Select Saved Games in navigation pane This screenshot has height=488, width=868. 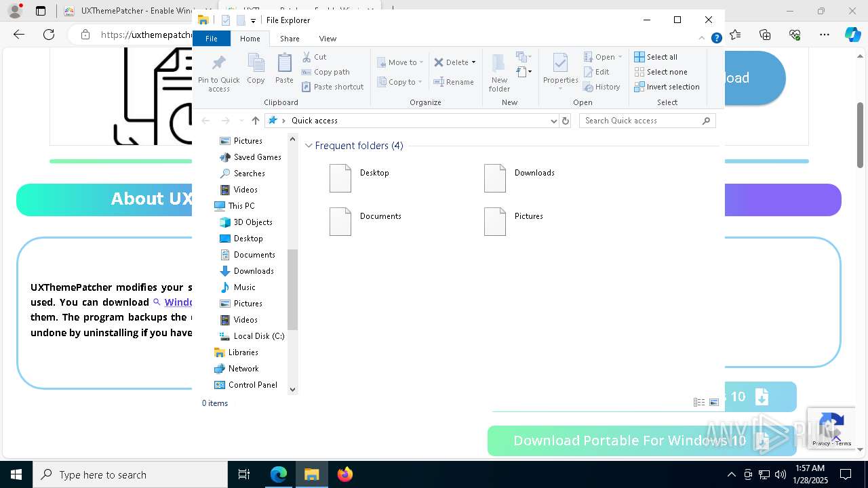coord(250,157)
